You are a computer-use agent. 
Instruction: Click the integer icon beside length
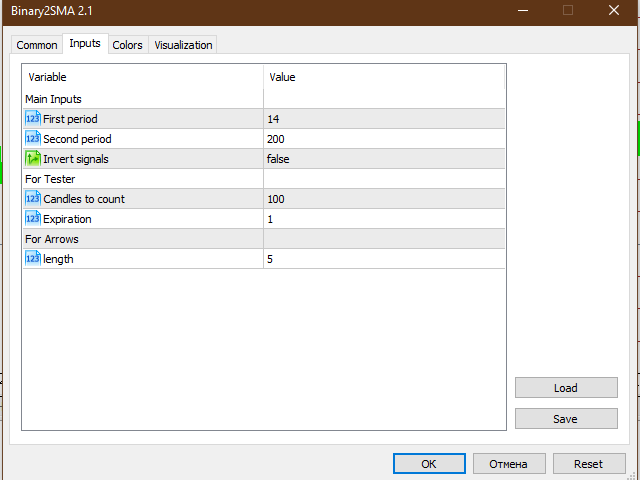33,259
